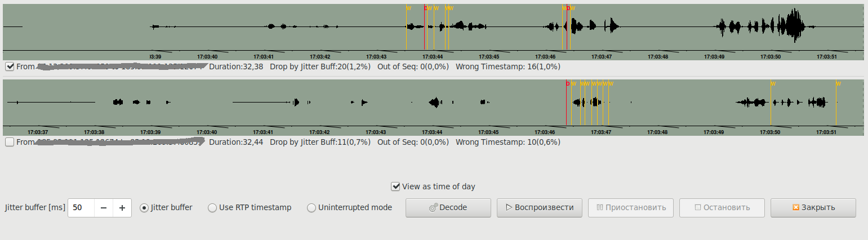868x240 pixels.
Task: Click the loudest burst in the top waveform
Action: click(x=795, y=26)
